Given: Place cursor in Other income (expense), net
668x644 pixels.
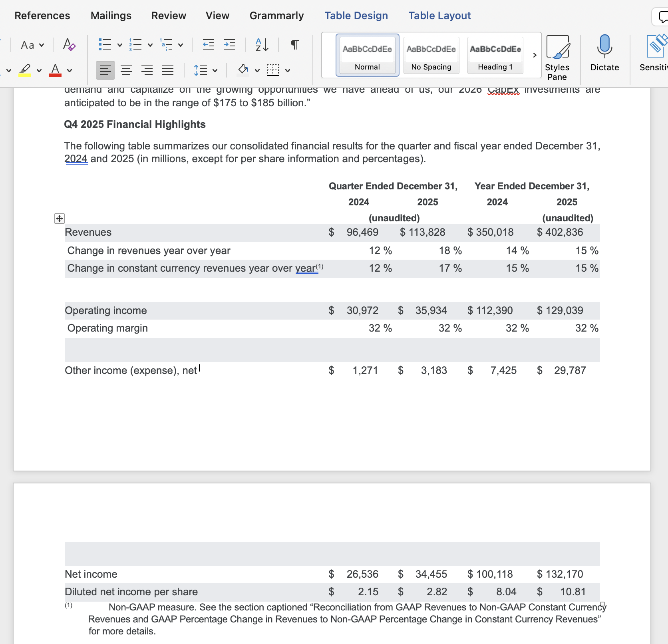Looking at the screenshot, I should 131,370.
